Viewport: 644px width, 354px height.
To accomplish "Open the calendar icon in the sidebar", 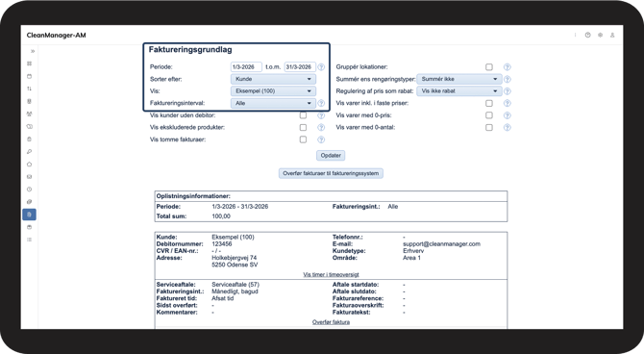I will [29, 76].
